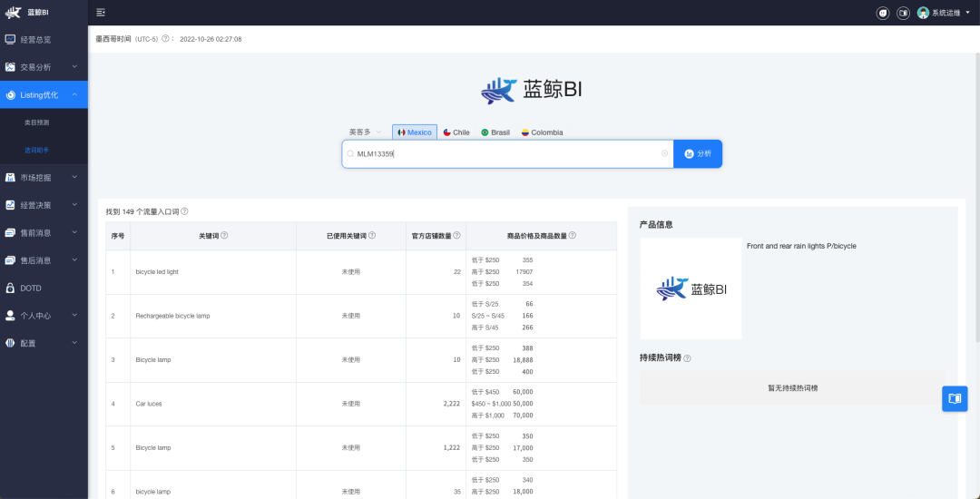The width and height of the screenshot is (980, 499).
Task: Click the floating blue guide book button
Action: pyautogui.click(x=955, y=398)
